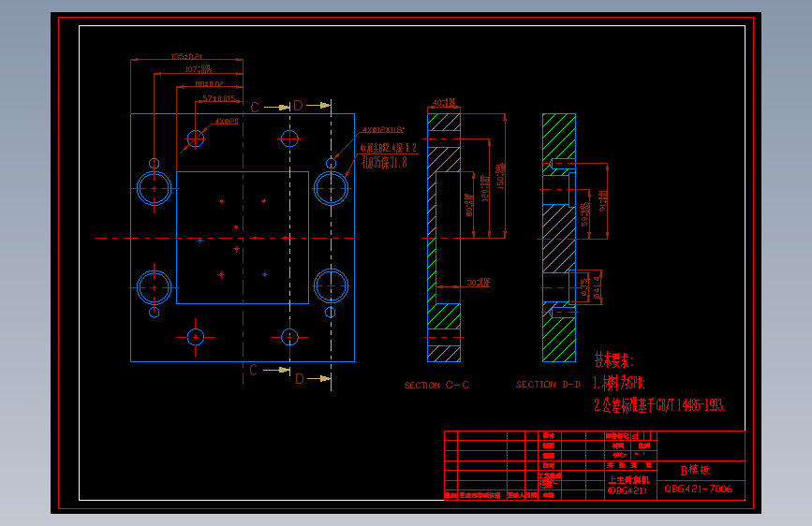The width and height of the screenshot is (812, 526).
Task: Click the 'φ41.4' dimension text
Action: [598, 287]
